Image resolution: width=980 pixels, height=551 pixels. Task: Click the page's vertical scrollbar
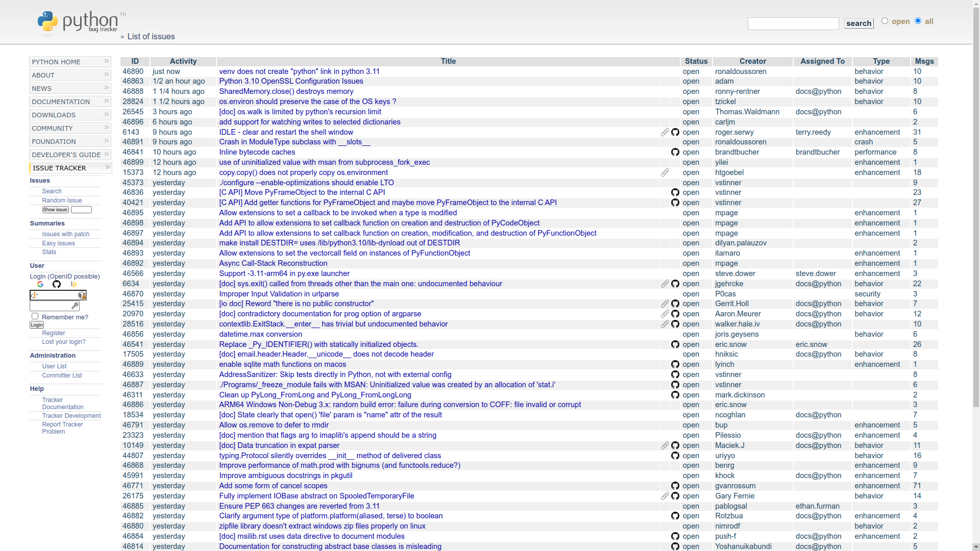[976, 275]
